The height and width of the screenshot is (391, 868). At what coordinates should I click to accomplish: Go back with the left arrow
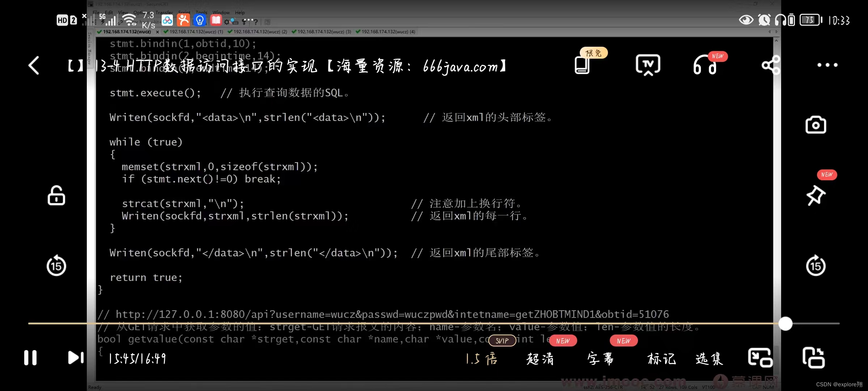tap(34, 66)
